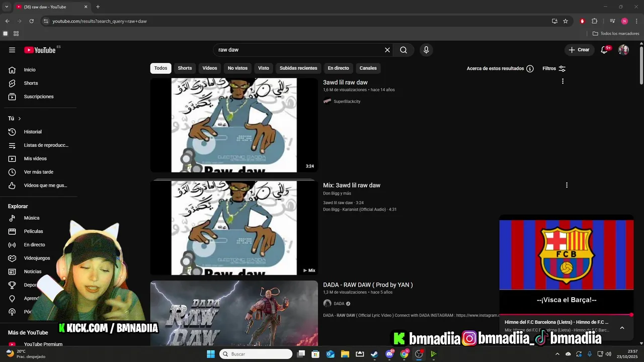
Task: Open the Windows Start menu
Action: tap(211, 354)
